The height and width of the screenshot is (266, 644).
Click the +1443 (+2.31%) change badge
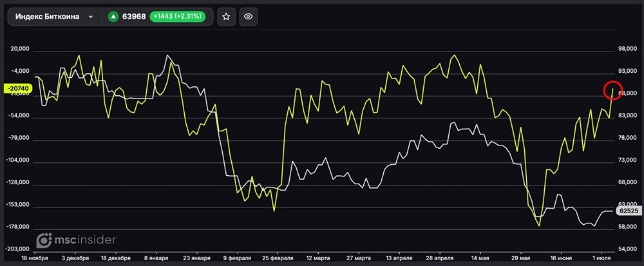tap(178, 16)
